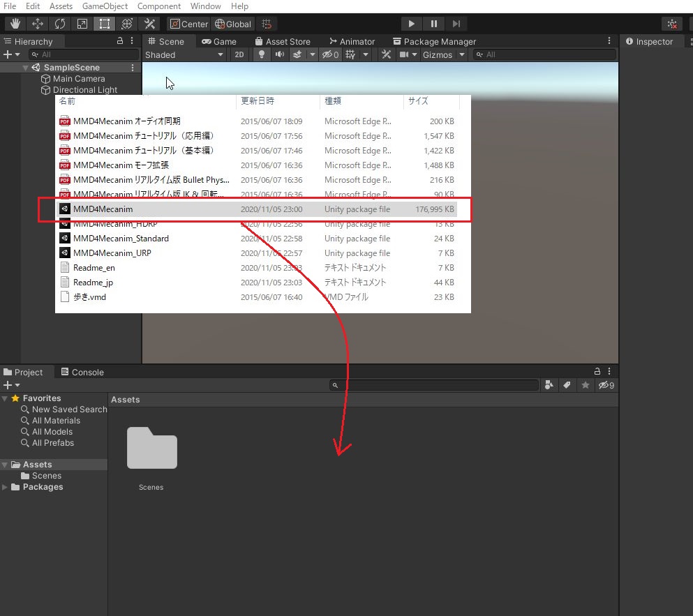Switch to the Game tab
Screen dimensions: 693x616
click(218, 42)
